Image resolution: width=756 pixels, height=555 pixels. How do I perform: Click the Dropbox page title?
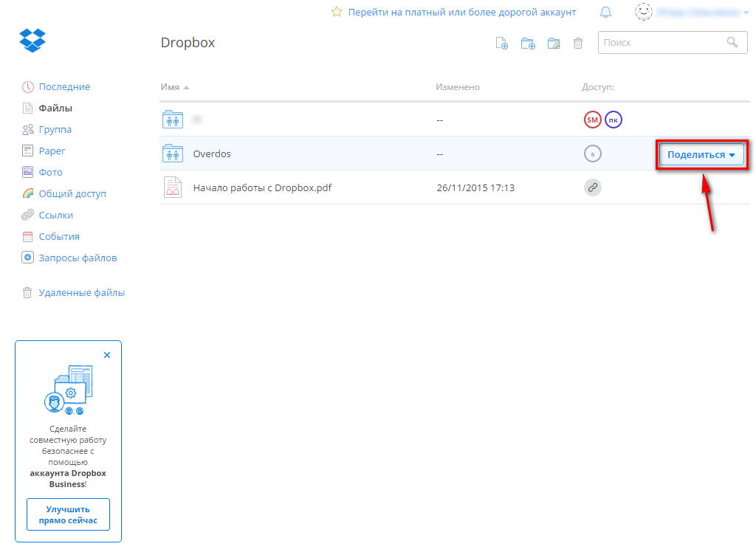tap(188, 42)
